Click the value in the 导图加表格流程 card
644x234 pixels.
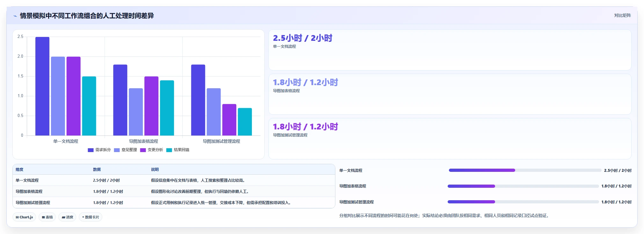click(305, 83)
